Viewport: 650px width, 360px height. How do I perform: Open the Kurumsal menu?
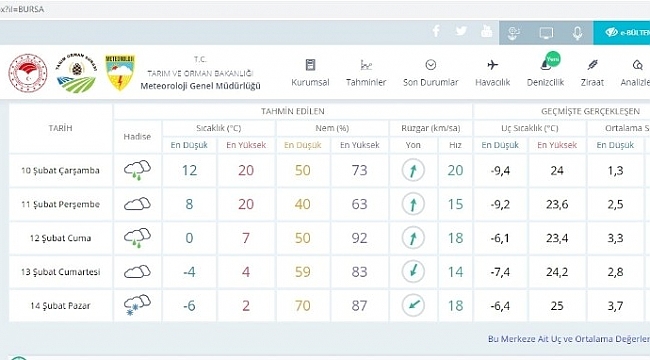310,73
